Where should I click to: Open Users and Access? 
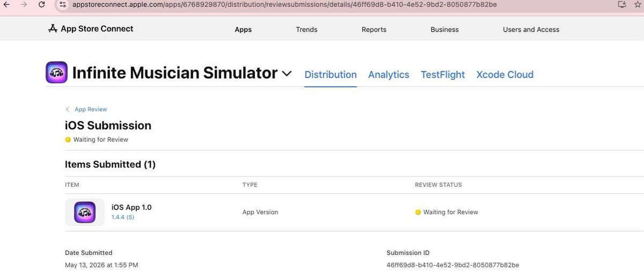[x=531, y=30]
